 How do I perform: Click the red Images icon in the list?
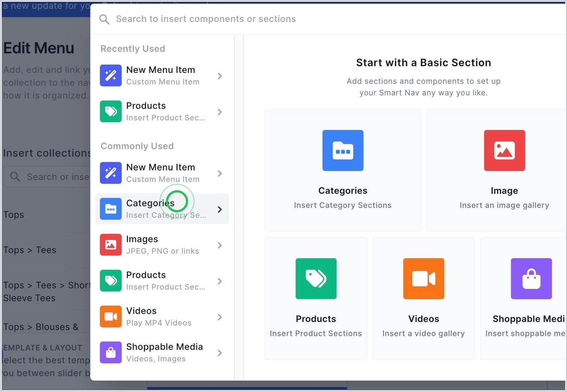coord(111,245)
